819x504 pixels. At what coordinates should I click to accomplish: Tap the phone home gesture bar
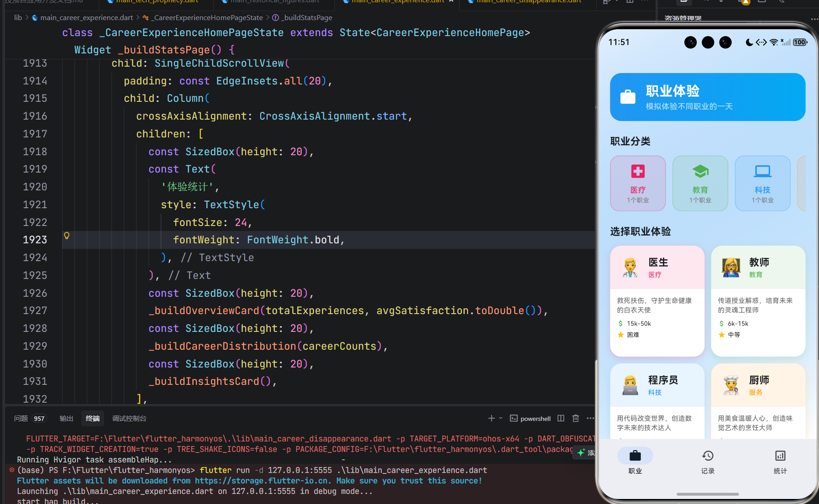[x=708, y=494]
